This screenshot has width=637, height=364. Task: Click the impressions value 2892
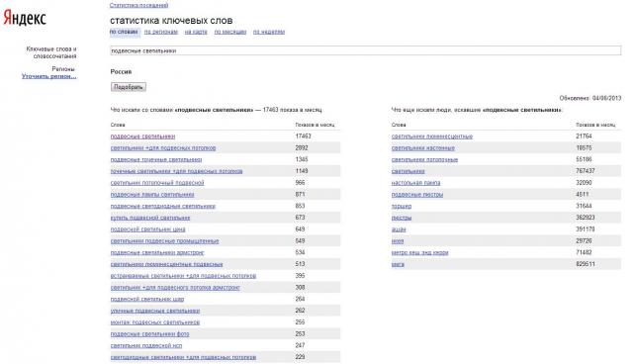pos(302,148)
